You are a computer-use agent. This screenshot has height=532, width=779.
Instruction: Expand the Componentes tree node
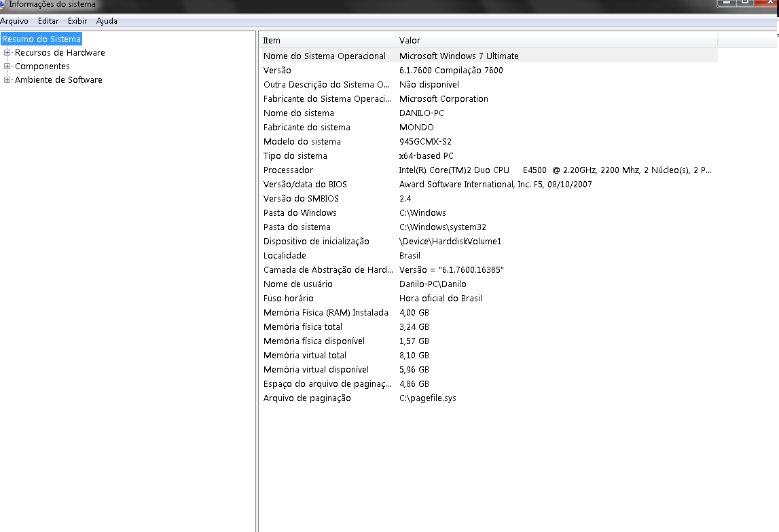click(x=7, y=66)
